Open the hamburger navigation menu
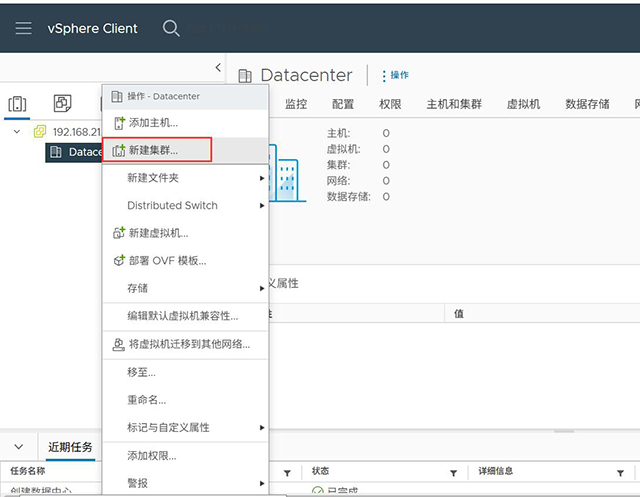This screenshot has height=497, width=640. coord(23,28)
